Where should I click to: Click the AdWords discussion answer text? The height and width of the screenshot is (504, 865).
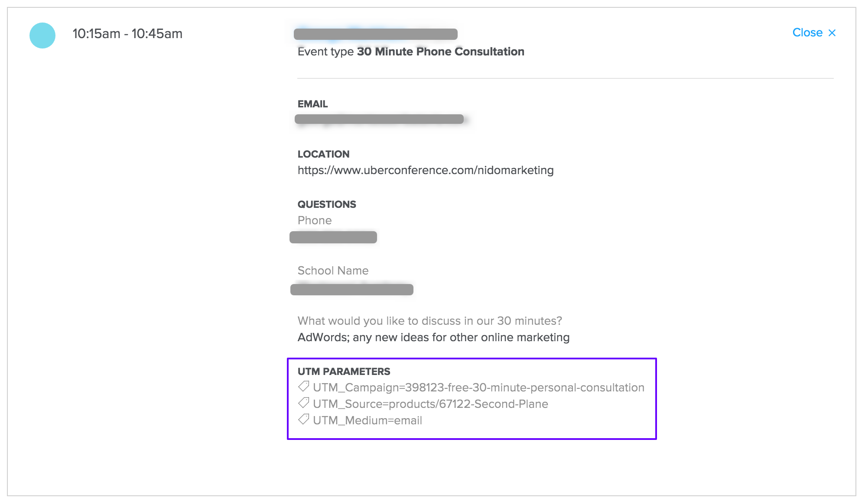[x=433, y=337]
